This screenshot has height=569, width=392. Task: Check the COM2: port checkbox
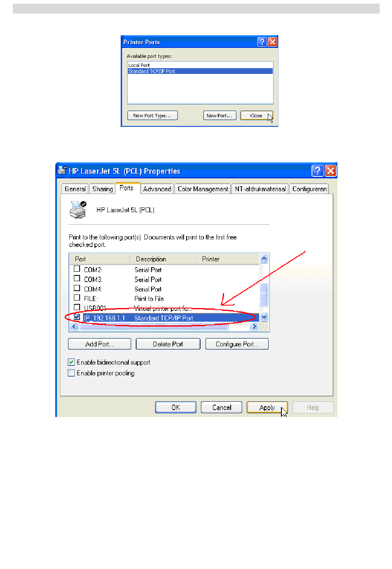point(77,269)
